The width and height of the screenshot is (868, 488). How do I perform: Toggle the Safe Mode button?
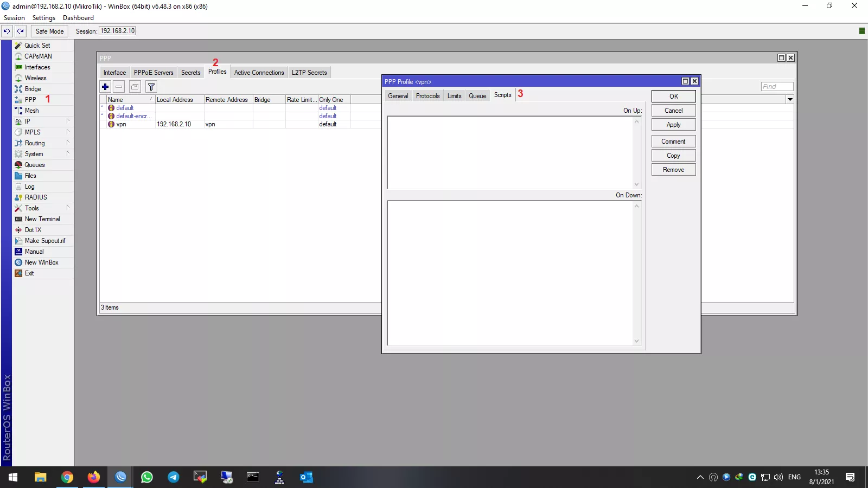pos(49,31)
